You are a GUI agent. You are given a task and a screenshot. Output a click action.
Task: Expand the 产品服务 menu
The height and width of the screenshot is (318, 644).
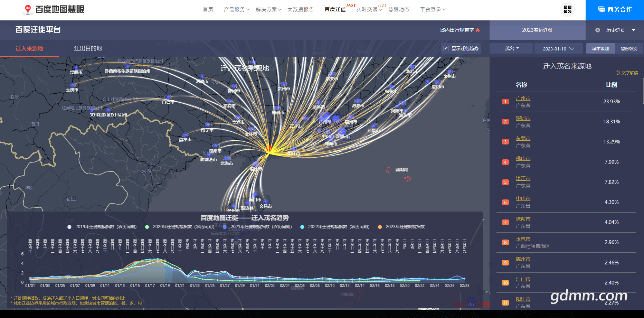237,10
